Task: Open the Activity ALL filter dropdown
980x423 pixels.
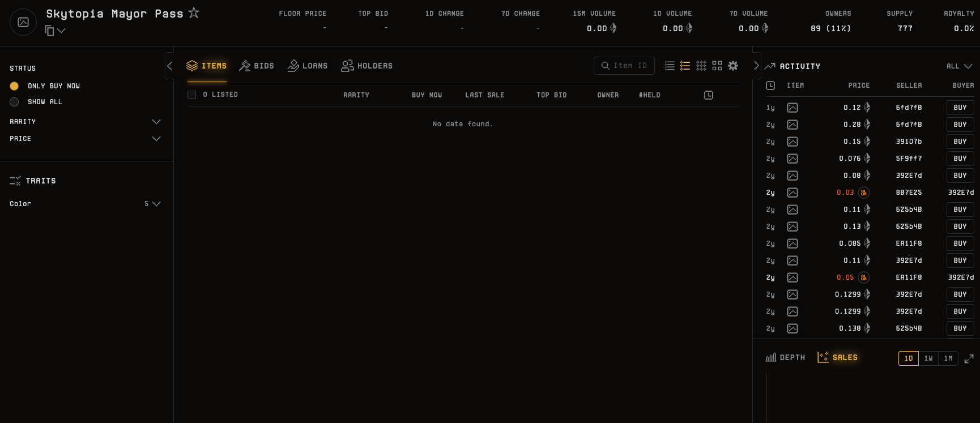Action: (959, 66)
